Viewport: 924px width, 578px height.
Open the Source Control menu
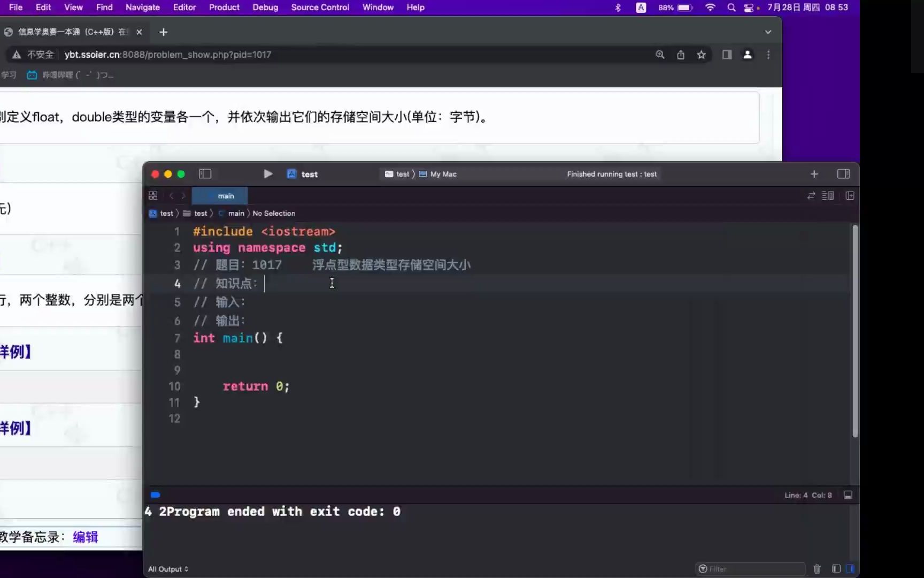coord(320,7)
